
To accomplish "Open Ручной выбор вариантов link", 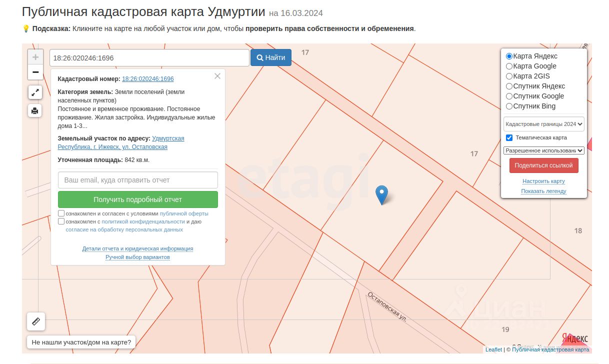I will point(137,257).
